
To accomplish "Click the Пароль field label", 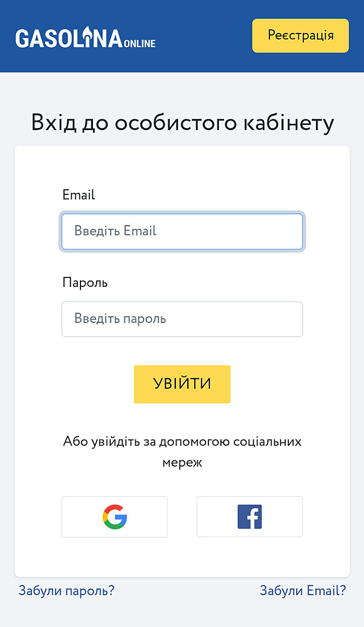I will click(85, 283).
